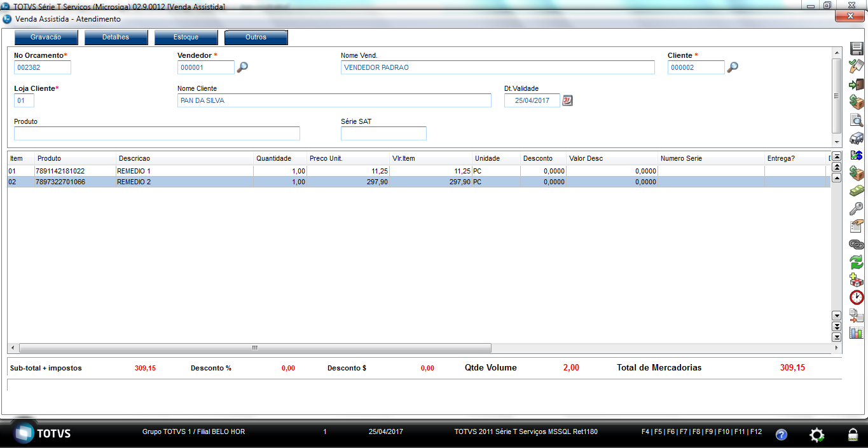Click the Dt.Validade date field
Screen dimensions: 868x448
tap(532, 100)
